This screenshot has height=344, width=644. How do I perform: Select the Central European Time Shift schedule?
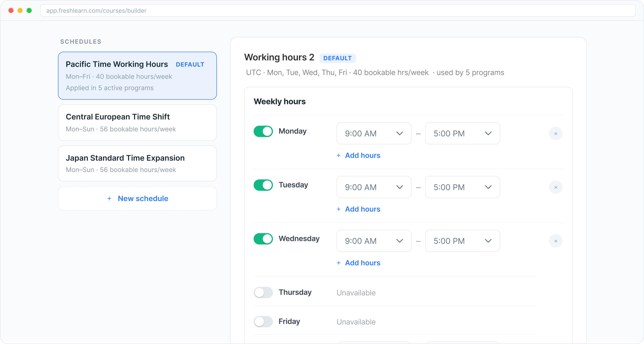point(137,123)
